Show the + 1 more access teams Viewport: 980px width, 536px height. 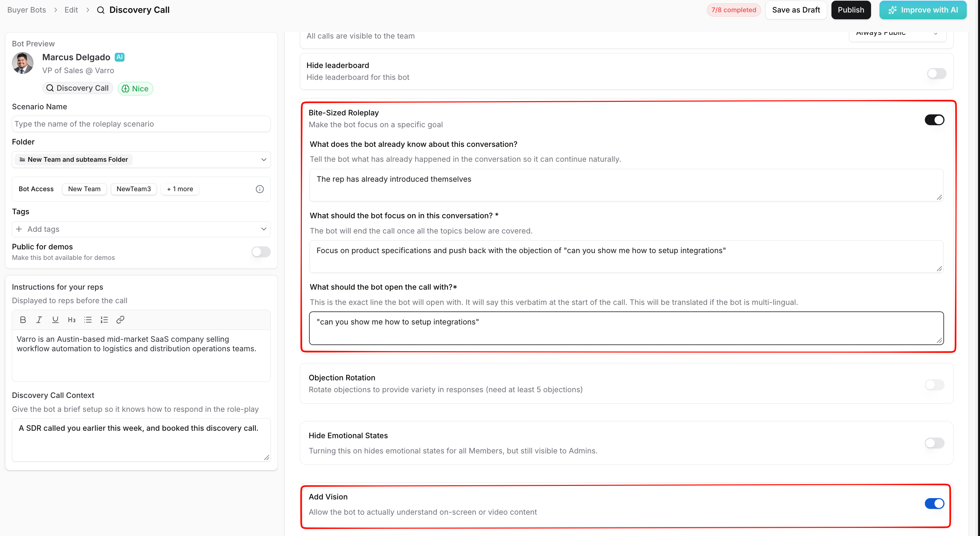click(x=180, y=189)
